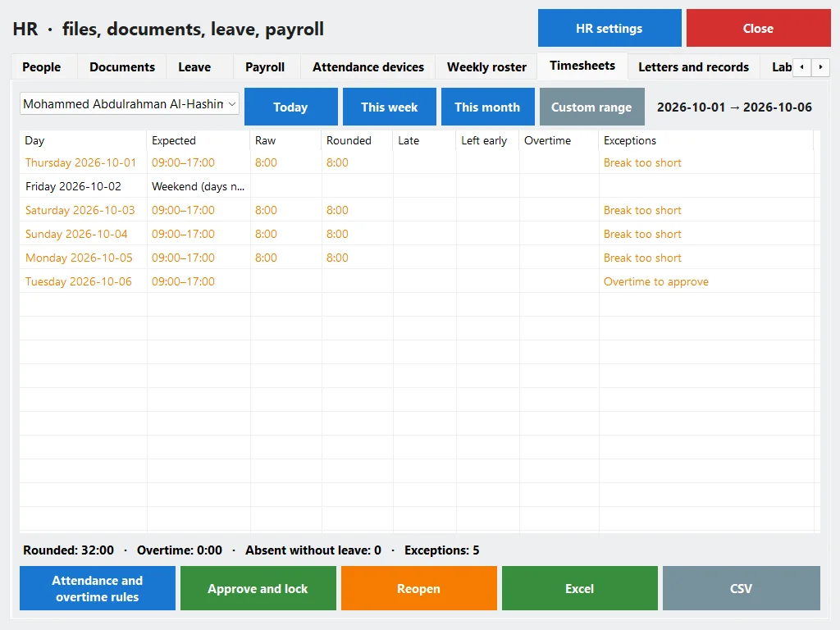Click the 'Exceptions: 5' summary
The height and width of the screenshot is (630, 840).
click(442, 550)
